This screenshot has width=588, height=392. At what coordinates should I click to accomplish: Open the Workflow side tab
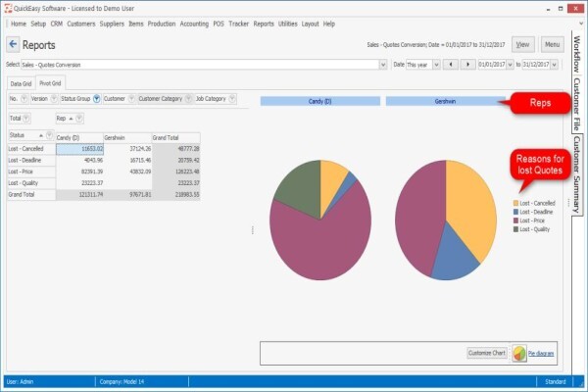coord(577,55)
